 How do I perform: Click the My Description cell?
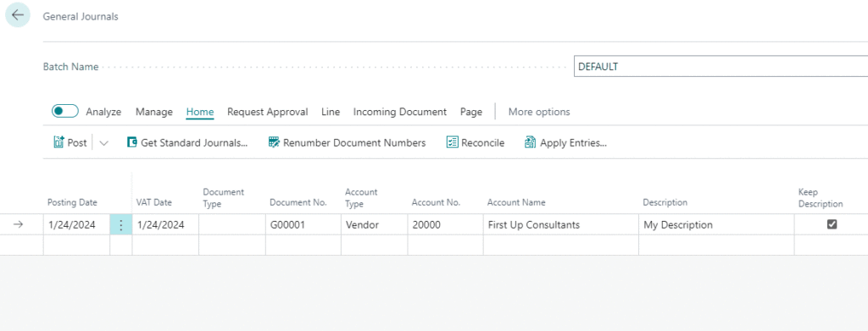point(716,225)
